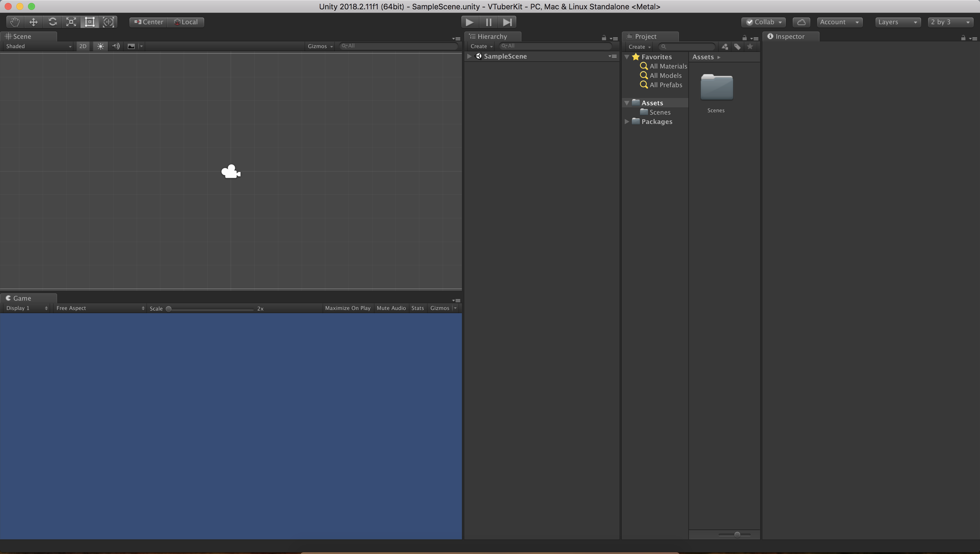The width and height of the screenshot is (980, 554).
Task: Open Project Create dropdown
Action: (x=639, y=47)
